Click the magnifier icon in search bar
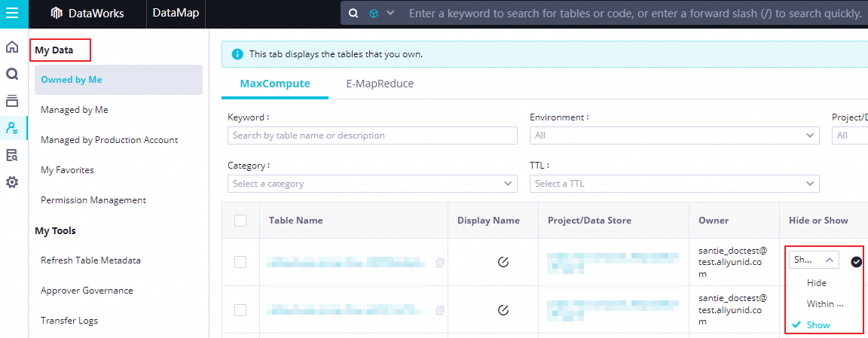 point(353,14)
